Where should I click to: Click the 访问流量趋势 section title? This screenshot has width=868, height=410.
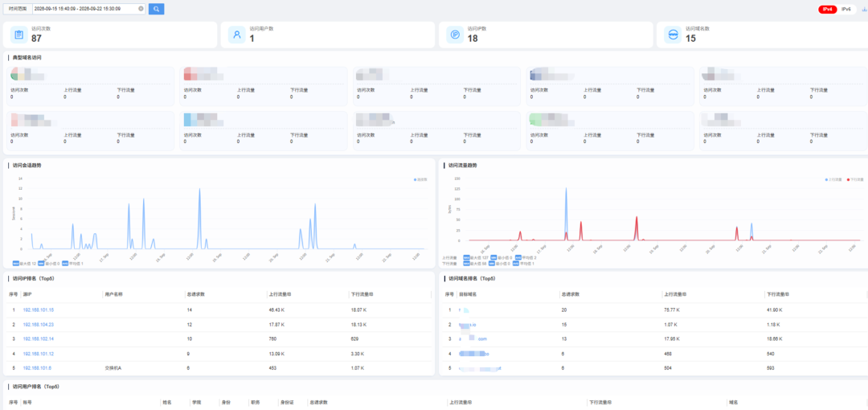[x=463, y=165]
